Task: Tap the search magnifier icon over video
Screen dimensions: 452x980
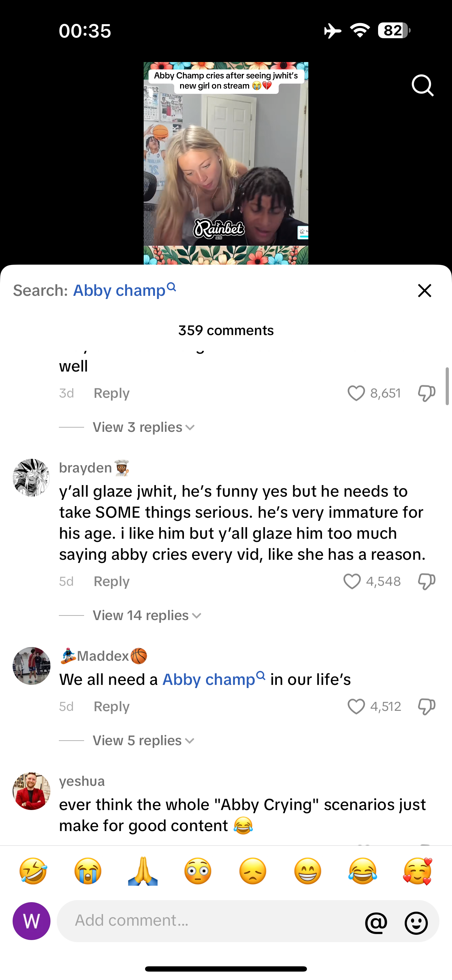Action: click(x=422, y=85)
